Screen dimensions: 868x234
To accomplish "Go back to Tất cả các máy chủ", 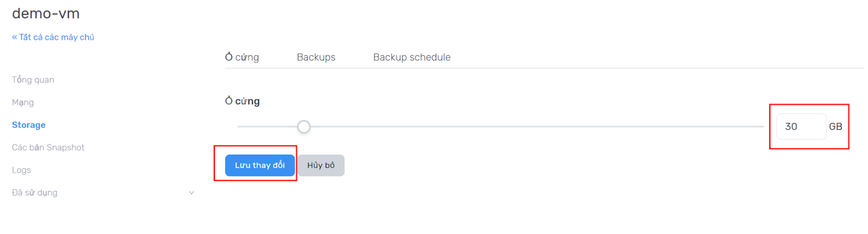I will pyautogui.click(x=53, y=37).
